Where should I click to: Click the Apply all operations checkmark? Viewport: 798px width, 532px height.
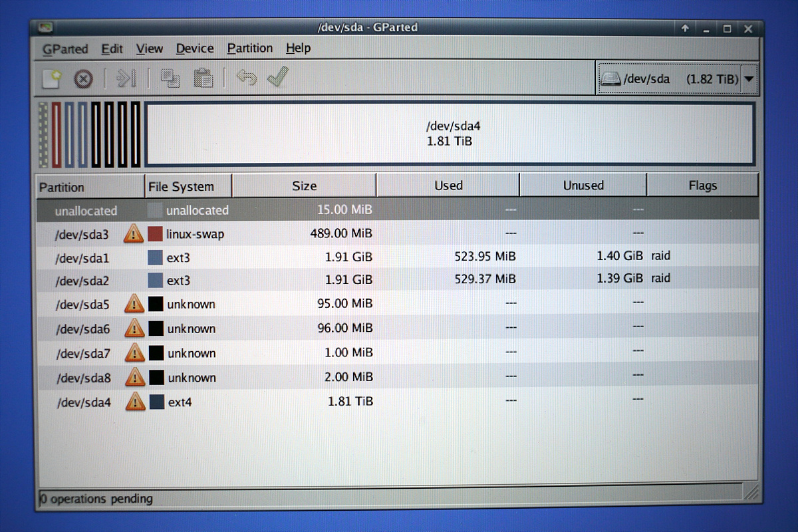[277, 78]
